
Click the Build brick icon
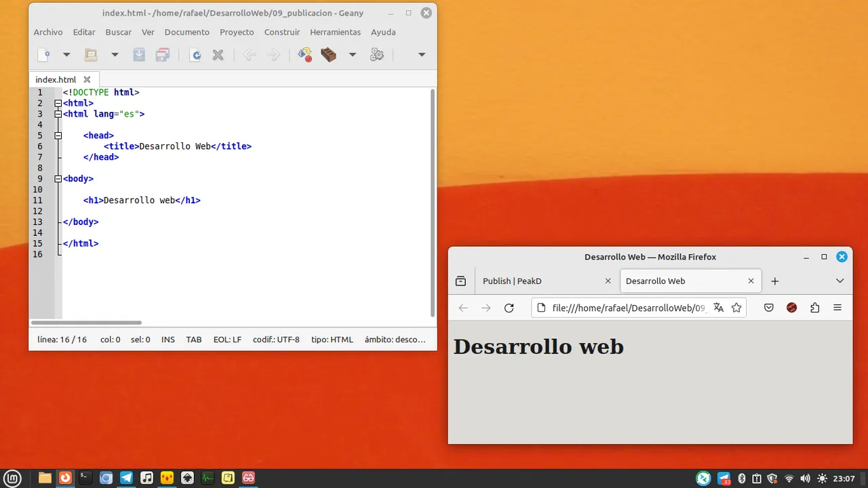[329, 55]
